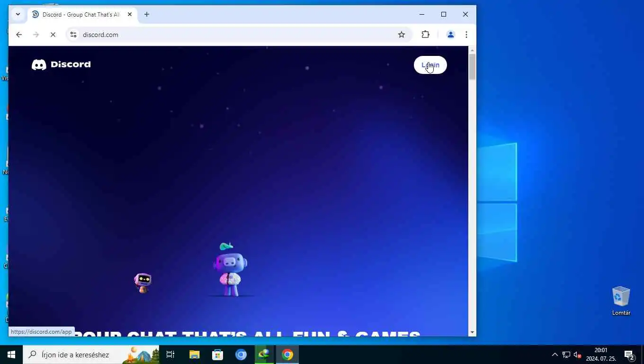Maximize the Chrome window
Image resolution: width=644 pixels, height=364 pixels.
coord(444,14)
